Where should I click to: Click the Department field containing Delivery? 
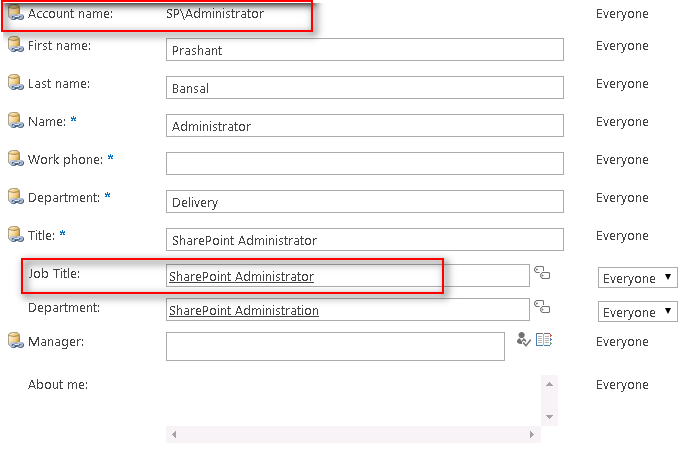coord(364,202)
